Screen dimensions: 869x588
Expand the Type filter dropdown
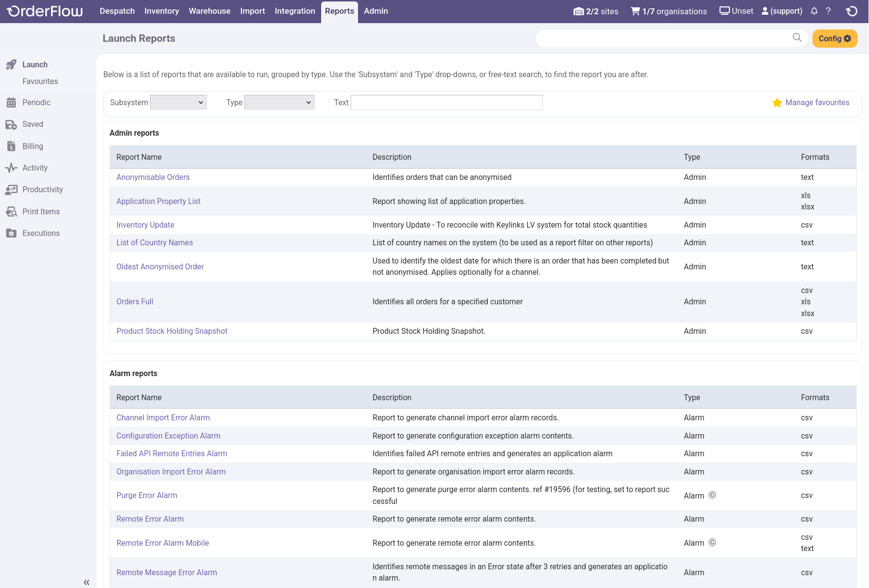(x=279, y=103)
